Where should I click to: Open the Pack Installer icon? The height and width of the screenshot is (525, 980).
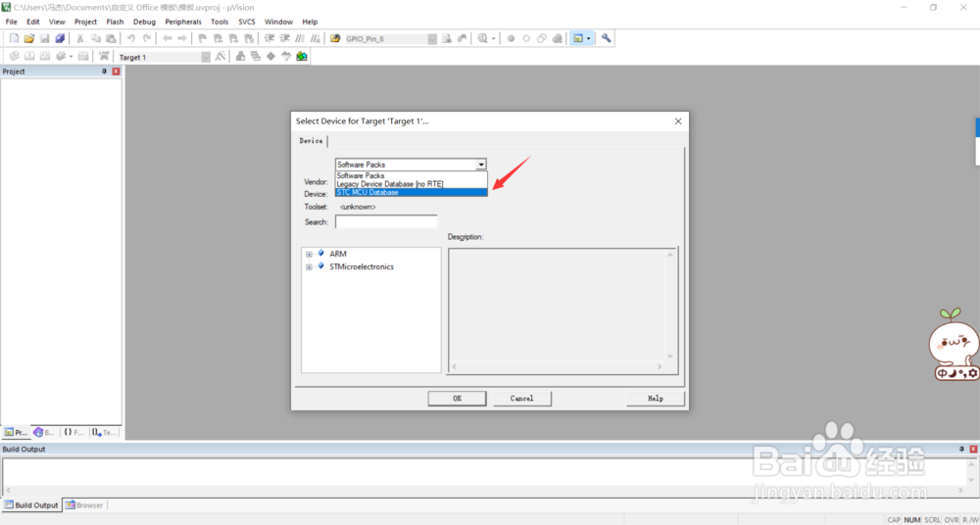(302, 57)
